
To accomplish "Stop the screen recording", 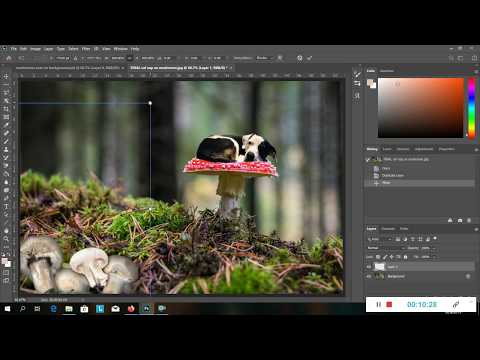I will point(389,304).
